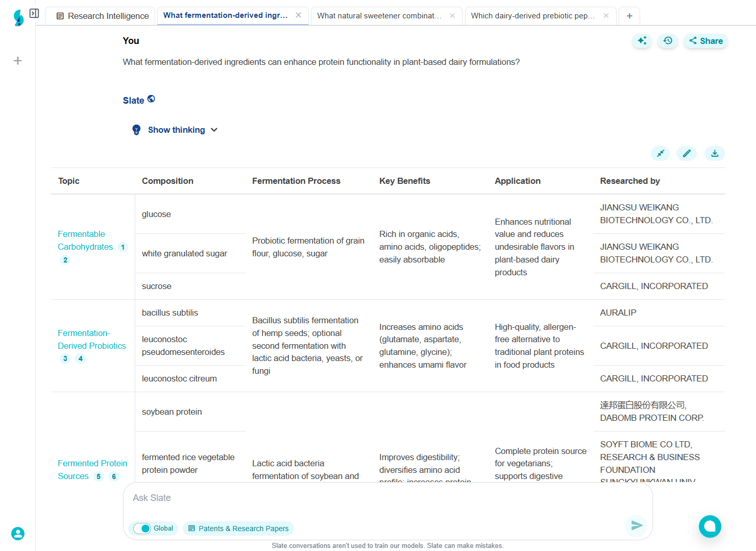Switch to the Research Intelligence tab

pyautogui.click(x=102, y=16)
